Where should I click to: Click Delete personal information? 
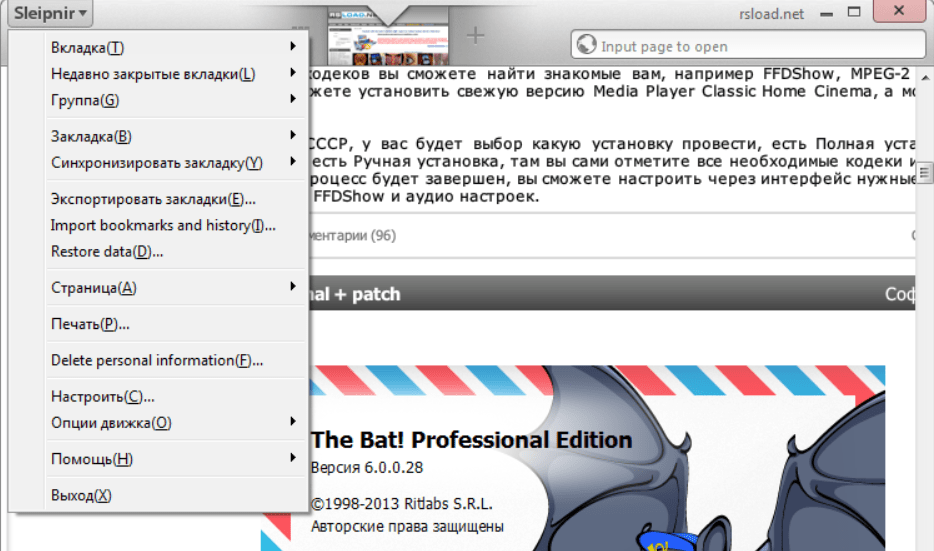pos(156,360)
